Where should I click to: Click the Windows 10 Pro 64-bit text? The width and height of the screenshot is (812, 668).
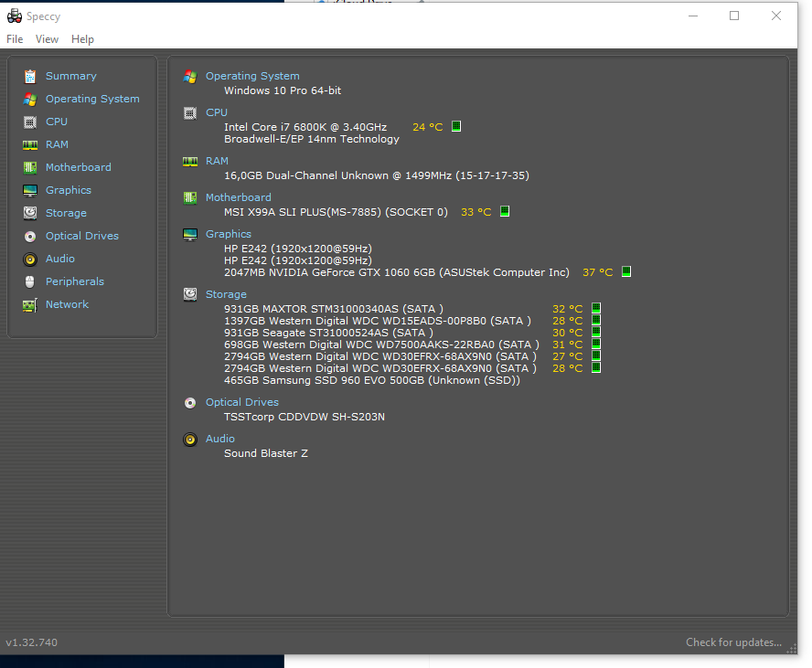tap(283, 90)
